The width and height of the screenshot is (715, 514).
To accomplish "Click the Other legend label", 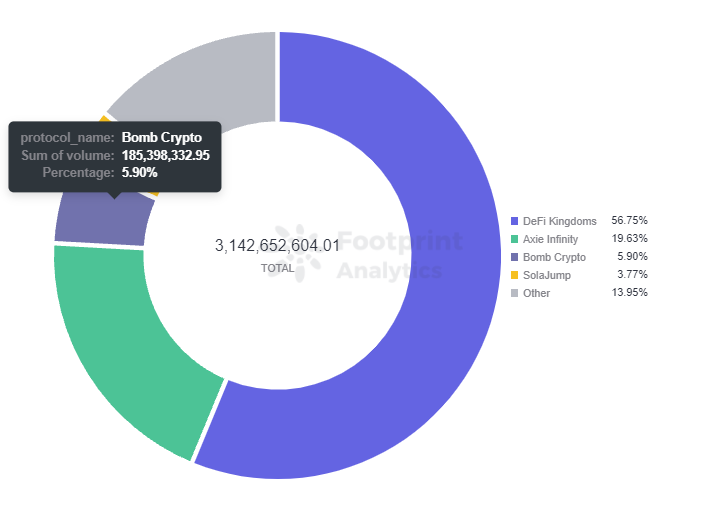I will click(x=536, y=293).
